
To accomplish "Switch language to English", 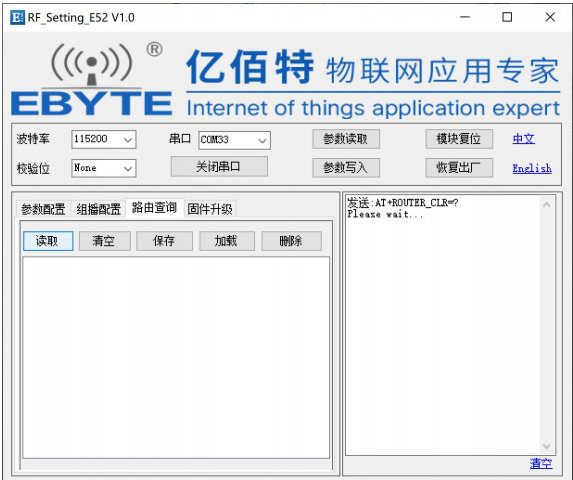I will (532, 168).
